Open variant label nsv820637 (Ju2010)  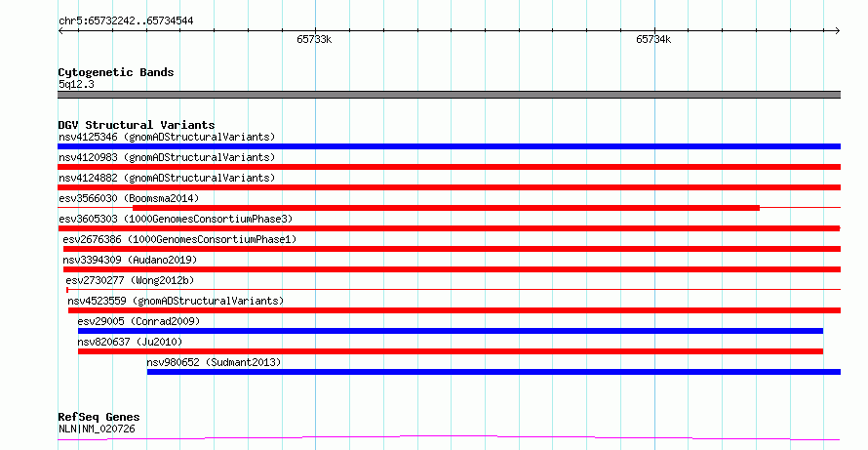pyautogui.click(x=130, y=342)
